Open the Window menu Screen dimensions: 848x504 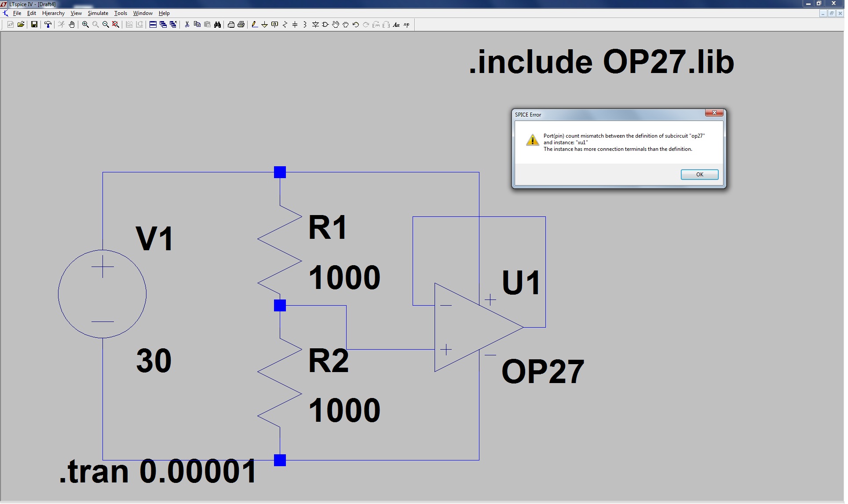click(x=143, y=13)
